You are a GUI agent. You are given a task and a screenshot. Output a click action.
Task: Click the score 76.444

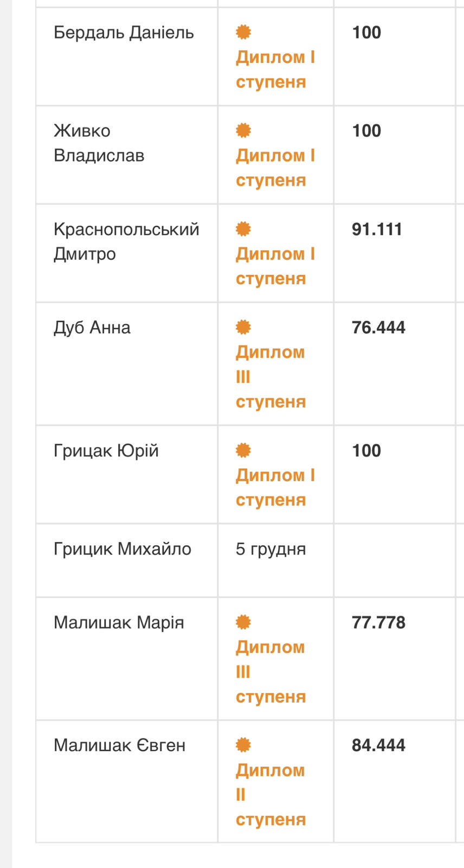tap(378, 327)
